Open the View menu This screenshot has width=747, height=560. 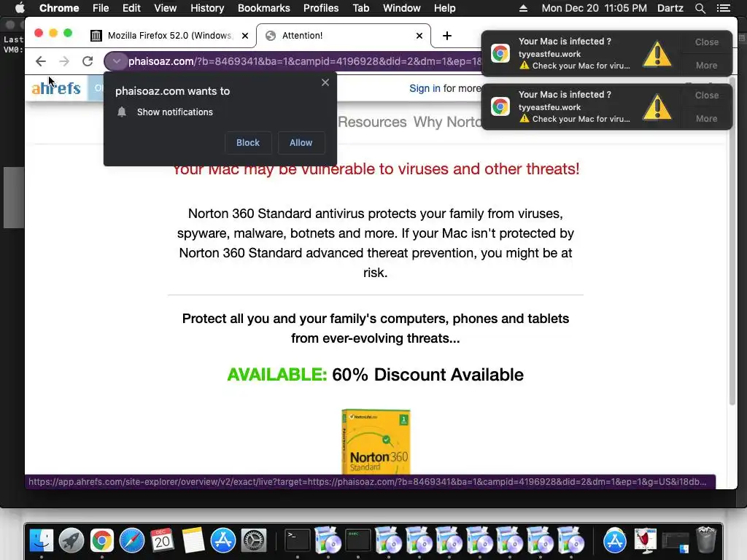pos(166,8)
